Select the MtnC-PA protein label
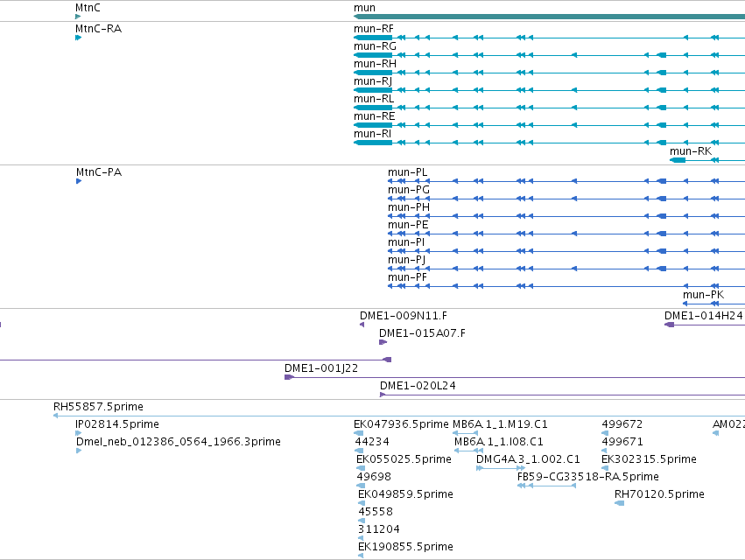 coord(99,172)
